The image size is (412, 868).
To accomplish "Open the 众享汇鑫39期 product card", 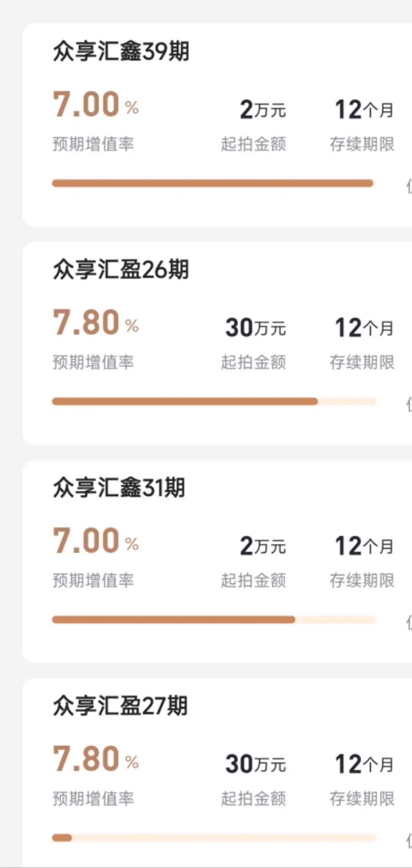I will pyautogui.click(x=121, y=51).
